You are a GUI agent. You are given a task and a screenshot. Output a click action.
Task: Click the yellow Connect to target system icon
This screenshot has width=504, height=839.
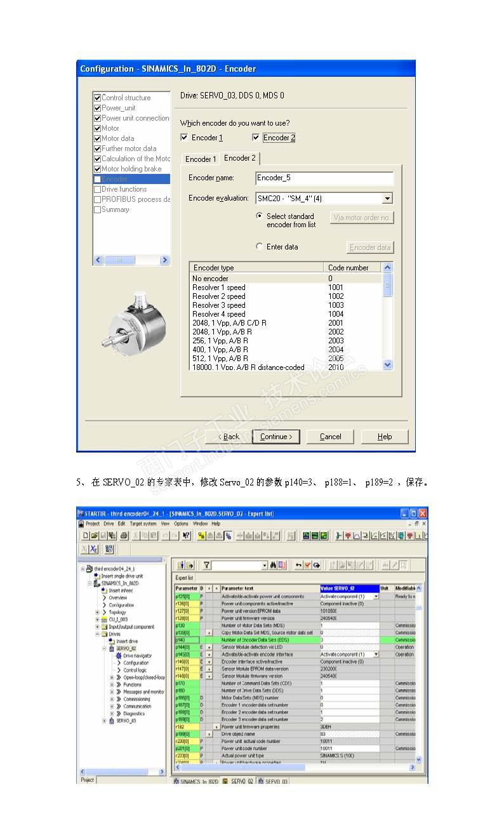(x=201, y=536)
